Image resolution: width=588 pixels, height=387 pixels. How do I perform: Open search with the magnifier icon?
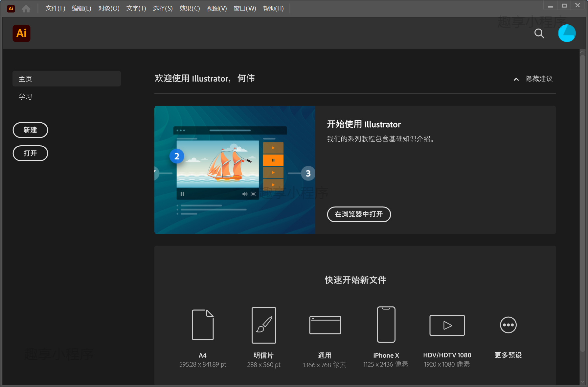(x=539, y=33)
